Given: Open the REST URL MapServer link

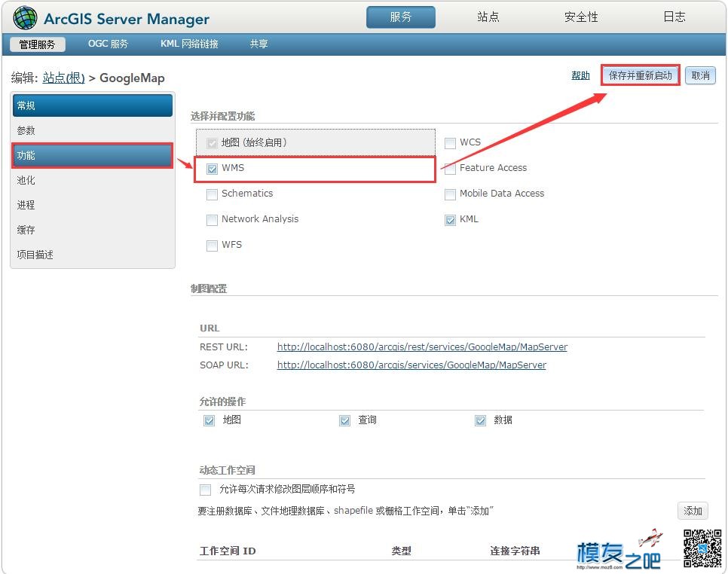Looking at the screenshot, I should pos(422,347).
